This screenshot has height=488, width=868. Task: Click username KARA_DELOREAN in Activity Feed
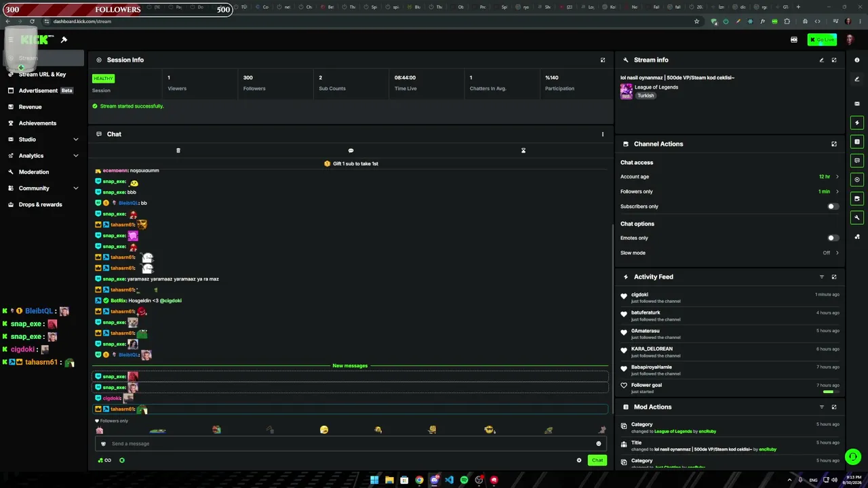652,348
